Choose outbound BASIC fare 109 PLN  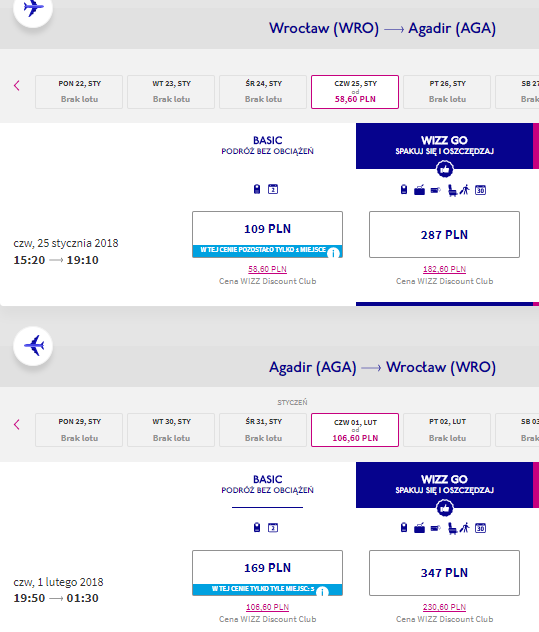pos(267,234)
